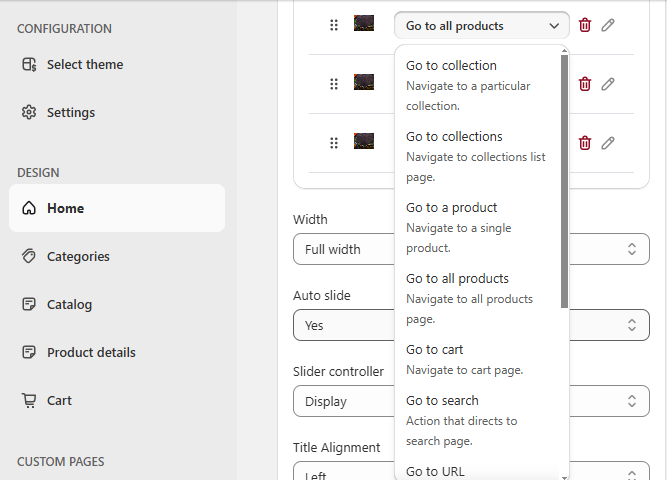Delete the third slide with trash icon
667x480 pixels.
coord(585,143)
